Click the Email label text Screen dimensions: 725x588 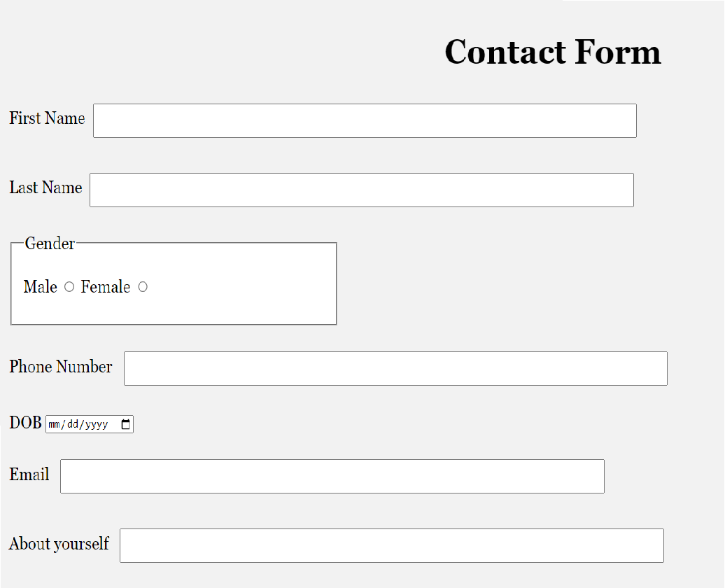click(29, 474)
